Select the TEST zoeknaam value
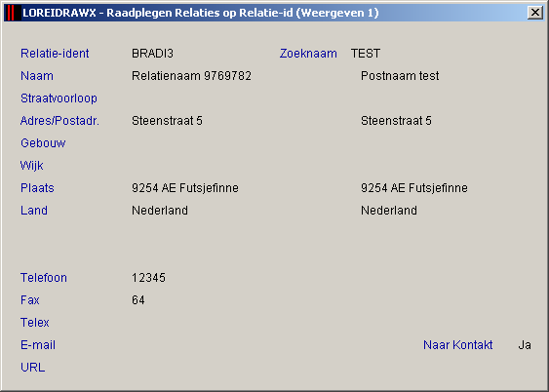Screen dimensions: 549x392 point(366,54)
